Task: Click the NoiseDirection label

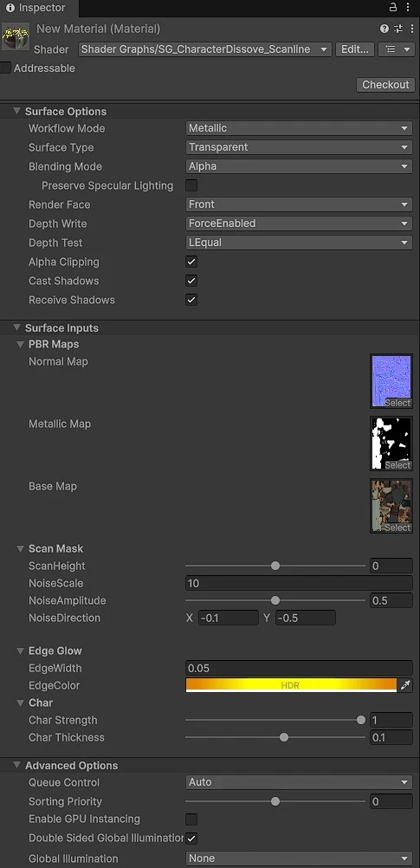Action: [x=65, y=618]
